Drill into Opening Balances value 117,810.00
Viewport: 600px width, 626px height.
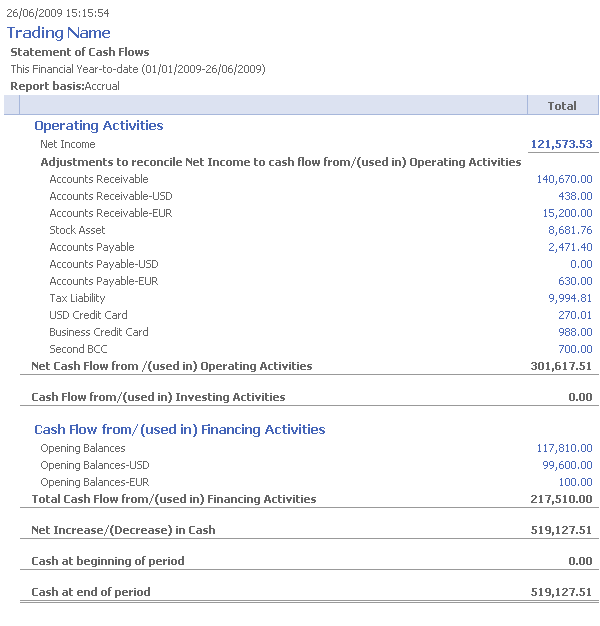click(x=564, y=449)
